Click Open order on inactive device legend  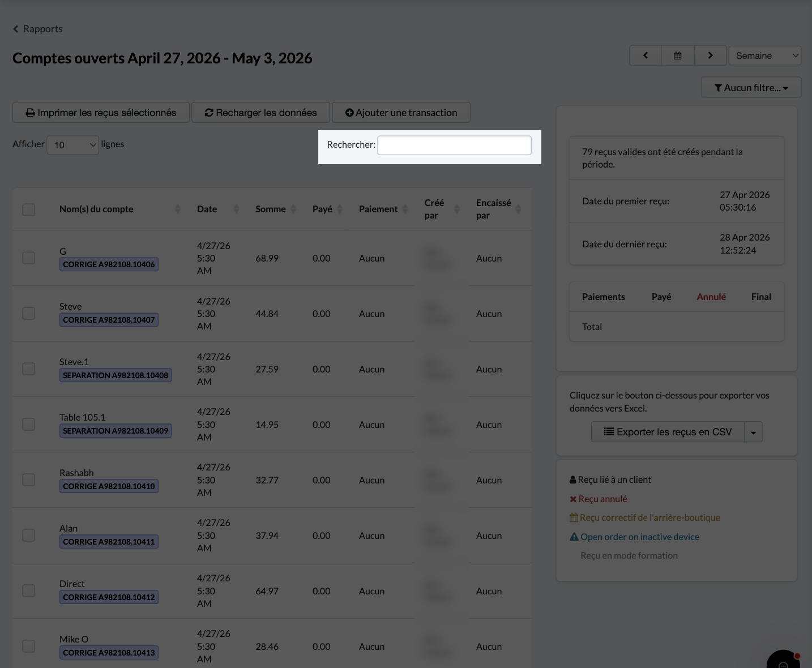(634, 537)
